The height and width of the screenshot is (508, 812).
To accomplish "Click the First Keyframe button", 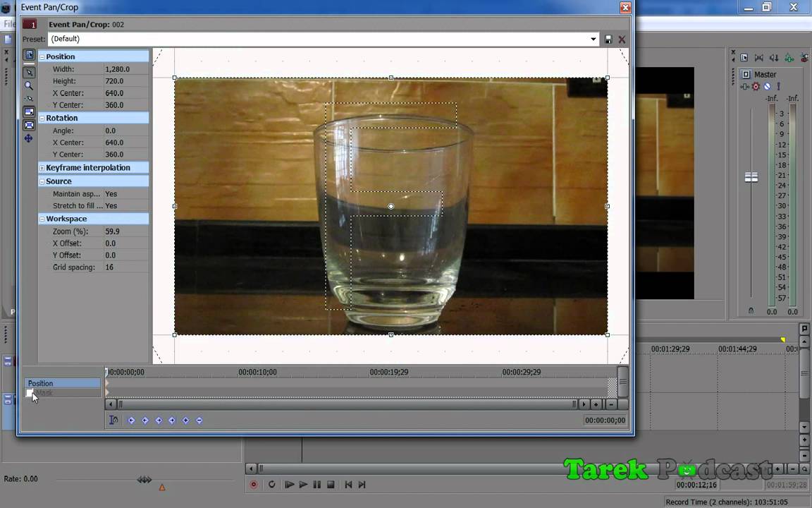I will click(x=131, y=421).
